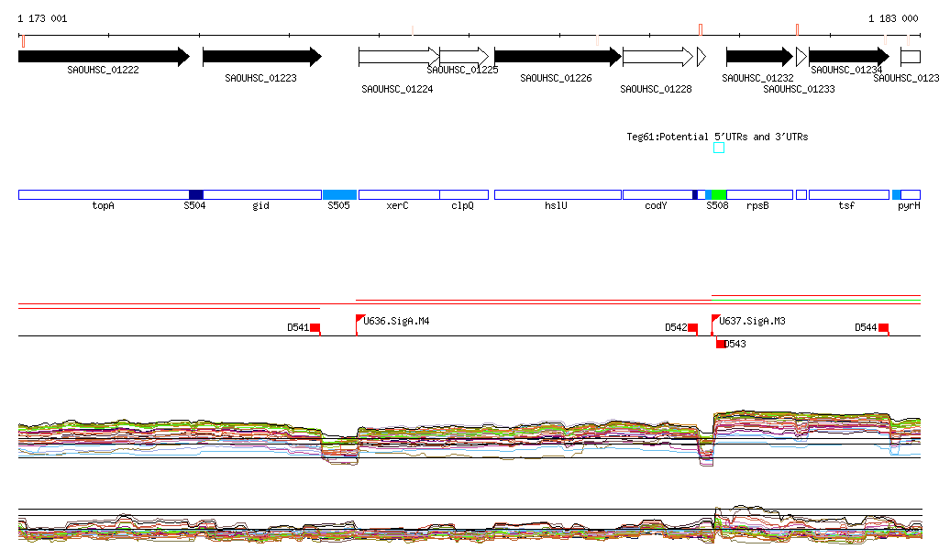Select the SAOUHSC_01232 black gene arrow
Screen dimensions: 939x560
pos(760,57)
